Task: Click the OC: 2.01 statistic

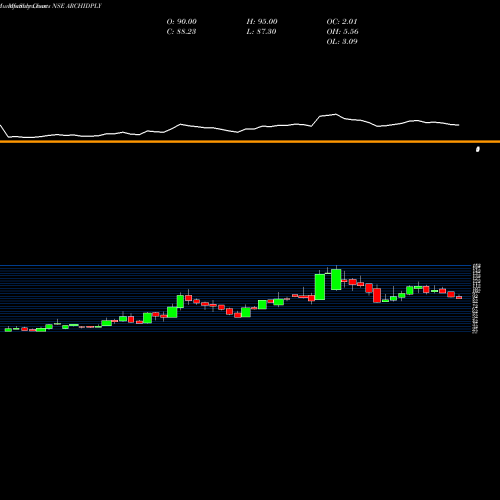Action: (342, 22)
